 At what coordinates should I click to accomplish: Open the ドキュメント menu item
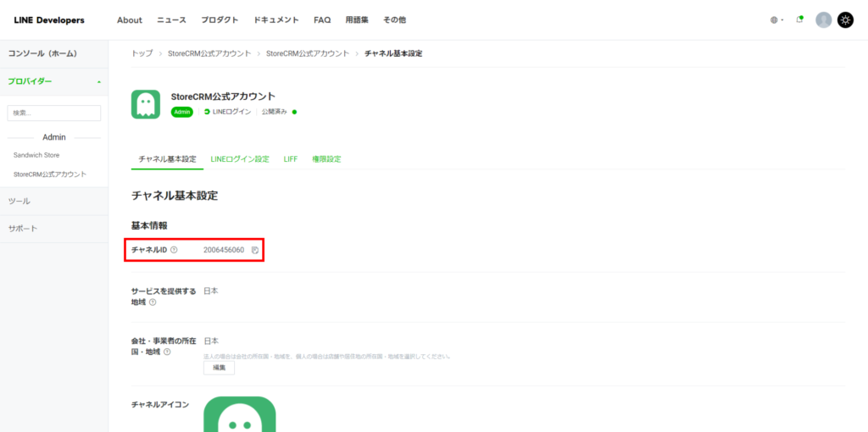[276, 20]
